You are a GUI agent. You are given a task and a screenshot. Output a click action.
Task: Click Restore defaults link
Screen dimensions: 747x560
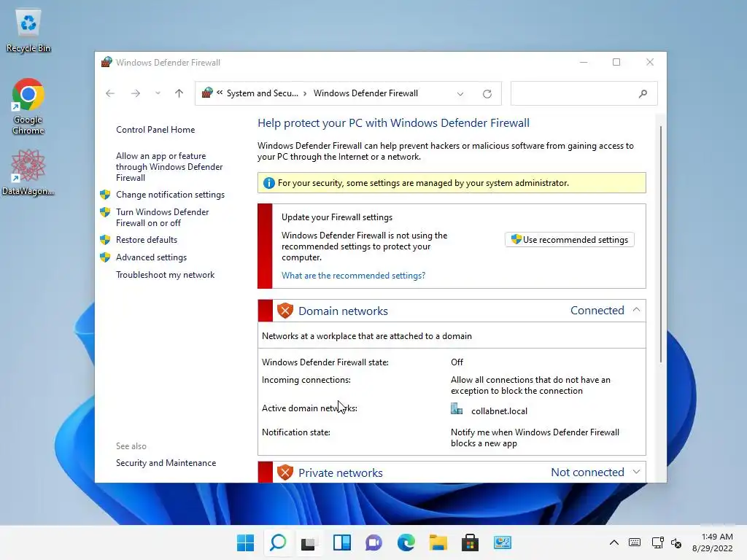point(146,240)
